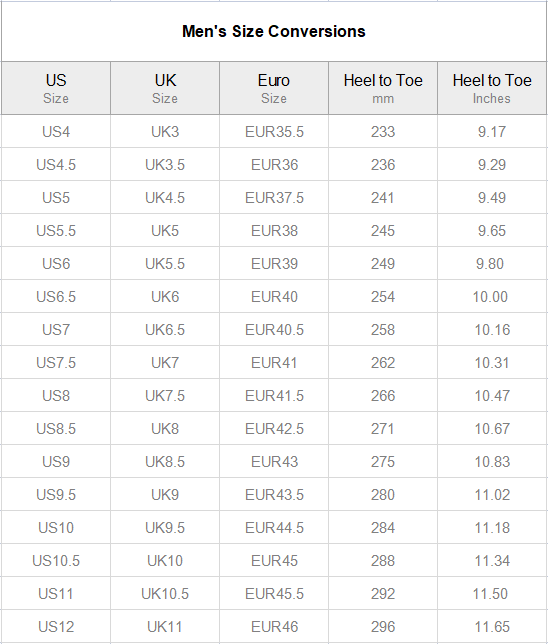Select the US10.5 cell

pyautogui.click(x=56, y=561)
